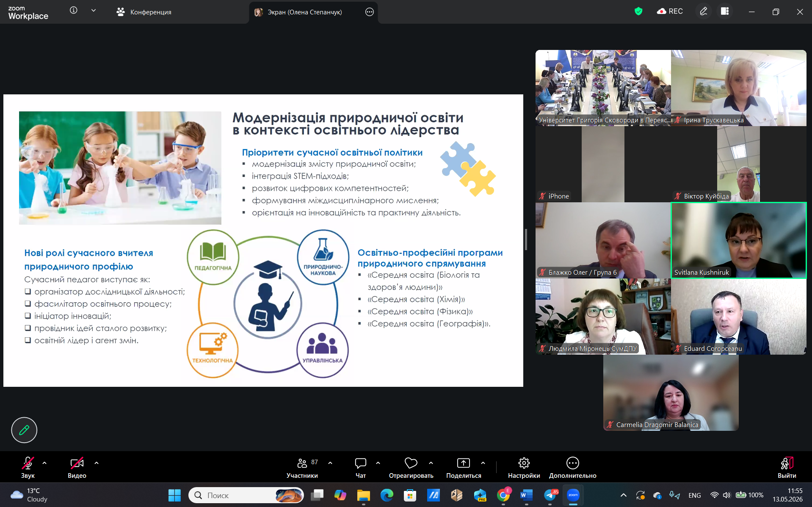Open the weather widget showing 13°C Cloudy
The height and width of the screenshot is (507, 812).
(29, 495)
